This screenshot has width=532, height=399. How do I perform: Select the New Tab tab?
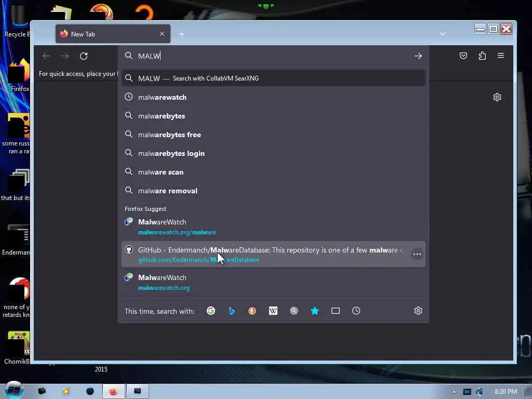click(113, 34)
